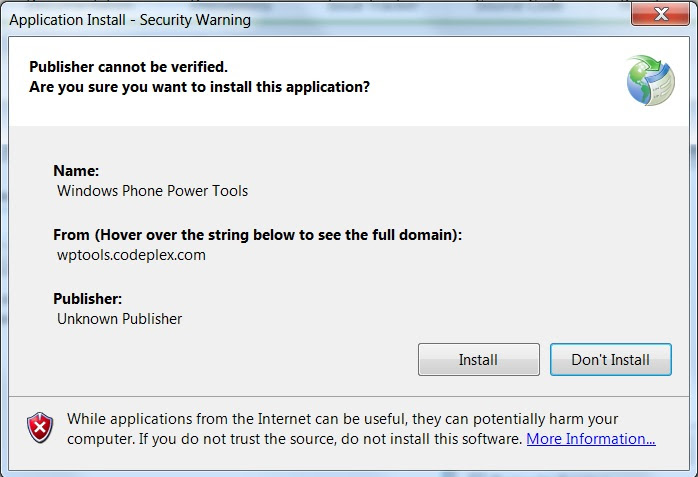The width and height of the screenshot is (698, 477).
Task: Open the More Information link
Action: click(590, 439)
